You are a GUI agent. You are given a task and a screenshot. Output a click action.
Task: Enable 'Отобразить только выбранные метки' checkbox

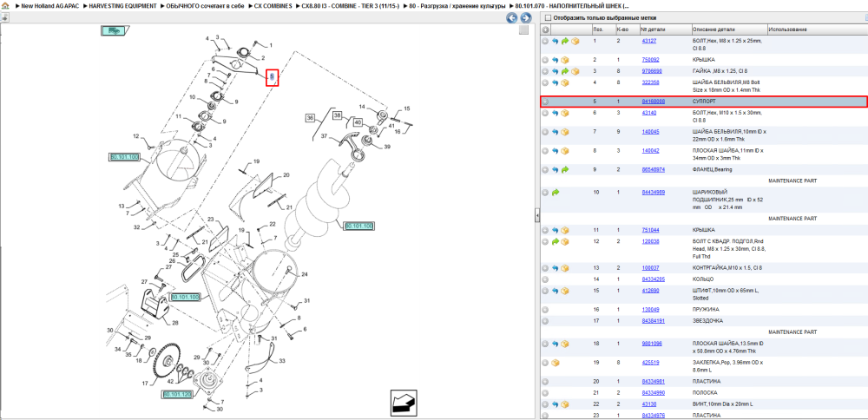coord(547,17)
